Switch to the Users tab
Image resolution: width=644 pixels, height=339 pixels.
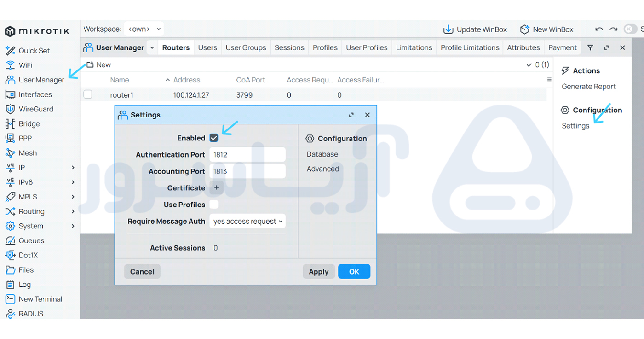coord(207,47)
